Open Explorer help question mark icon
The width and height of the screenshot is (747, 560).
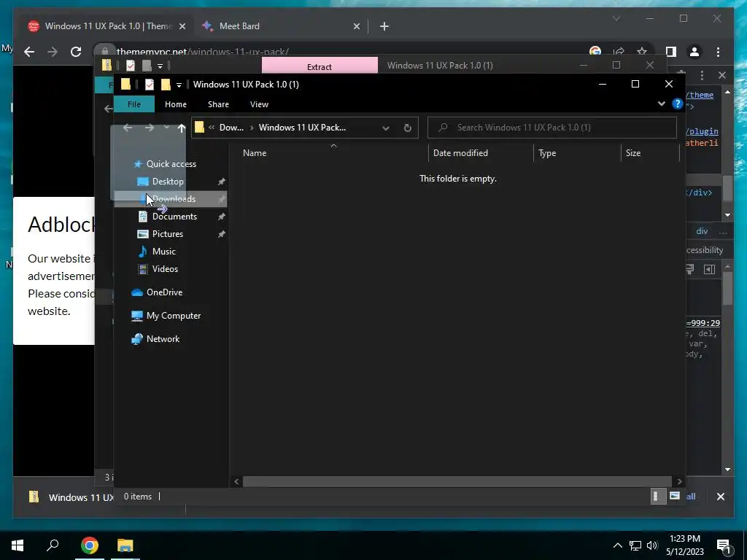(x=677, y=104)
